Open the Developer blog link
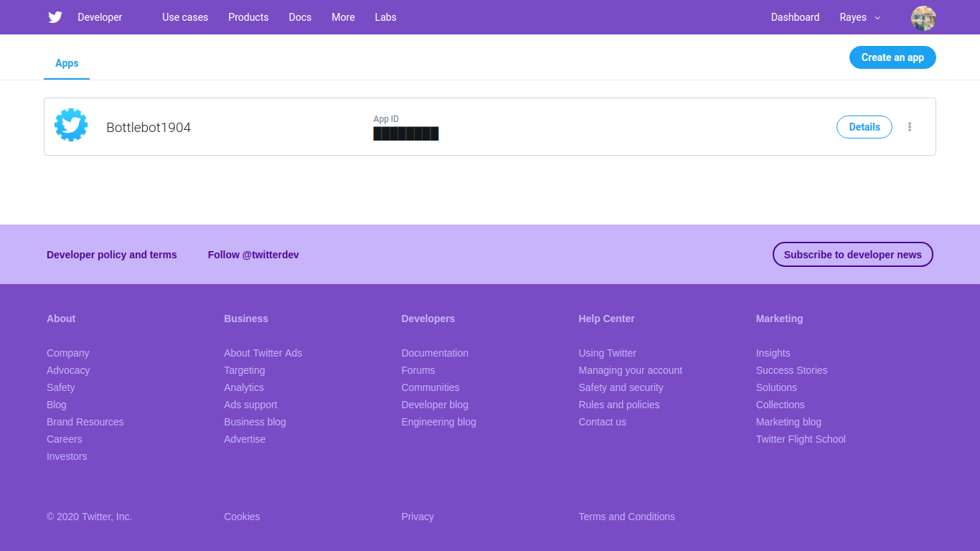 pos(435,405)
